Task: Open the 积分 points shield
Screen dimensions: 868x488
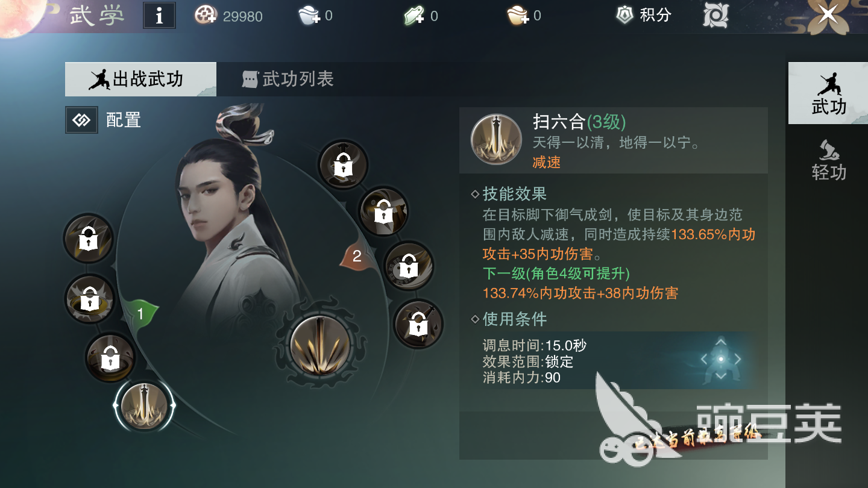Action: coord(624,15)
